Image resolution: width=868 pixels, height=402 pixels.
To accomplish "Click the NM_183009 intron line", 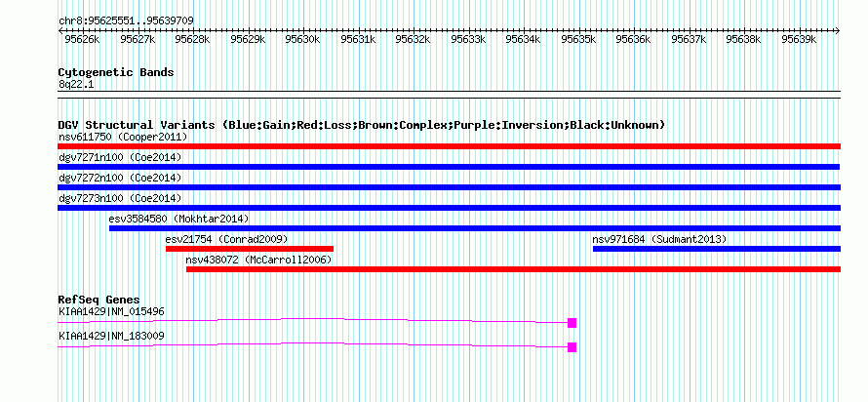I will [x=313, y=343].
